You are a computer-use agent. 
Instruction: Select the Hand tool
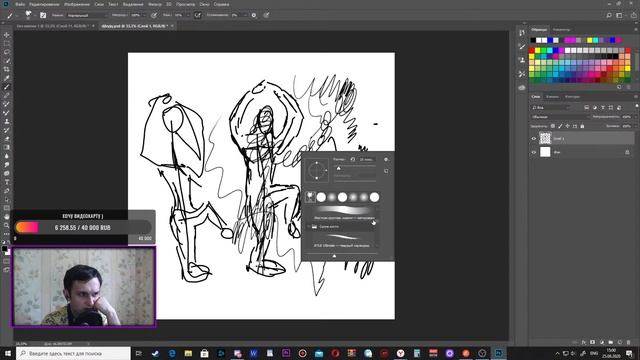click(x=7, y=216)
